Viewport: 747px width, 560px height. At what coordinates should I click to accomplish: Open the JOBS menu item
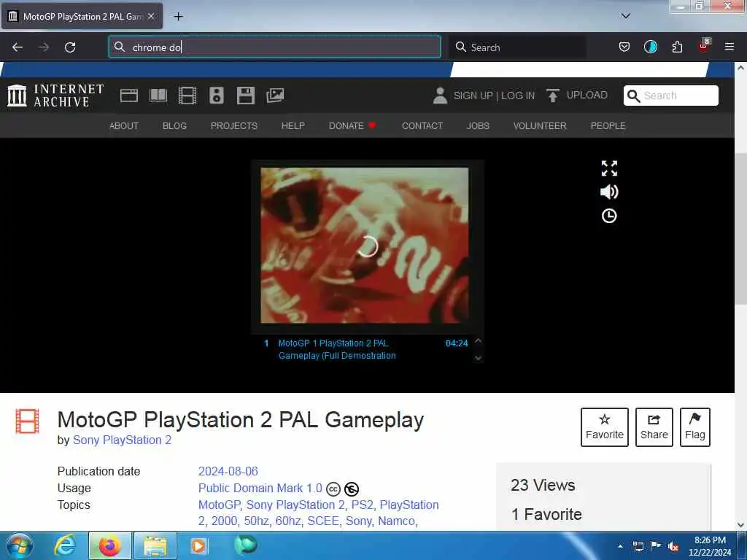(x=478, y=125)
